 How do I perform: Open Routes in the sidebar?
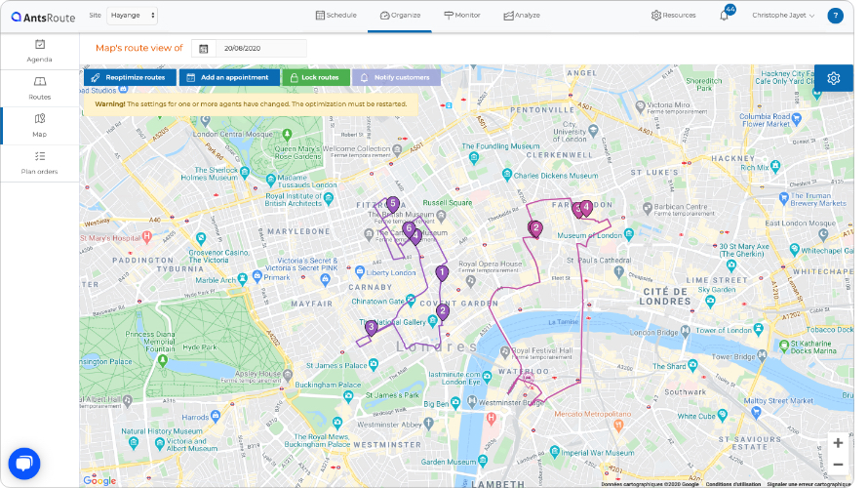39,88
